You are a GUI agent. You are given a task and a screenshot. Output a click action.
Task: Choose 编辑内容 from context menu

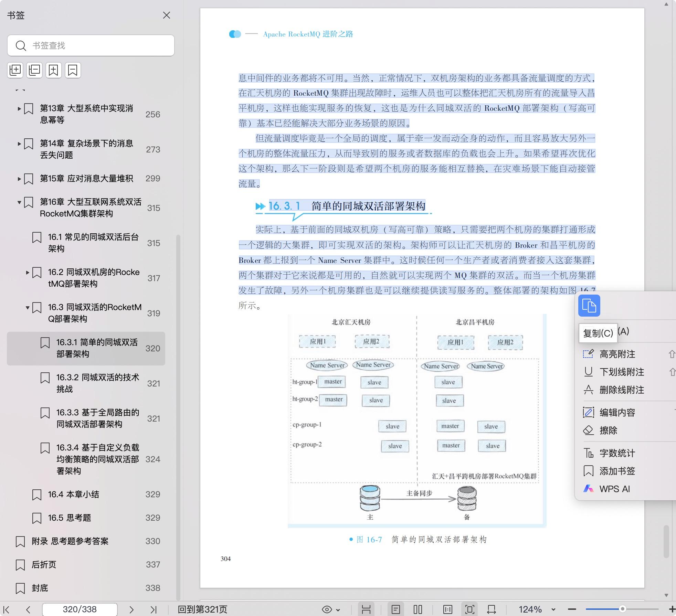point(617,413)
